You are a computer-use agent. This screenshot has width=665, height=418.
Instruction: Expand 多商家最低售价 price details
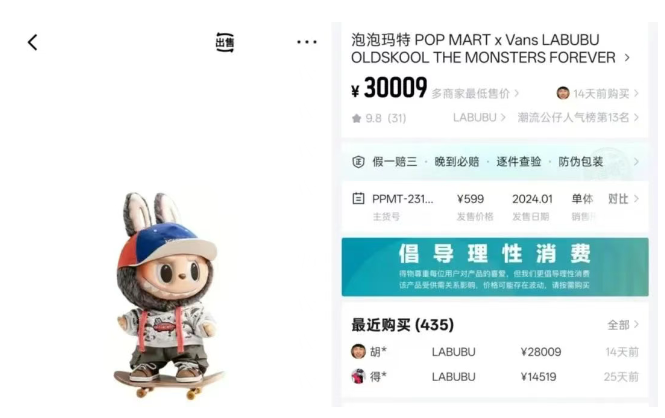pyautogui.click(x=475, y=94)
